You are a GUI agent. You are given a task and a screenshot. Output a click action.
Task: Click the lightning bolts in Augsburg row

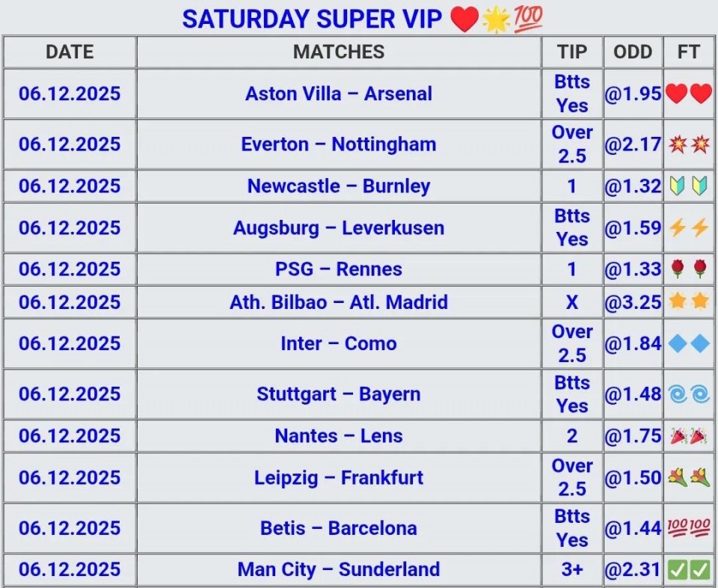tap(688, 228)
